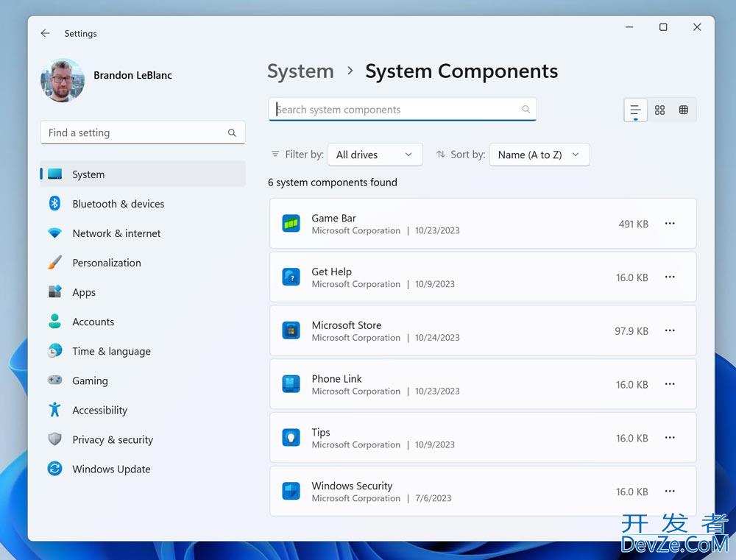Screen dimensions: 736x560
Task: Click the Game Bar name text
Action: (333, 219)
